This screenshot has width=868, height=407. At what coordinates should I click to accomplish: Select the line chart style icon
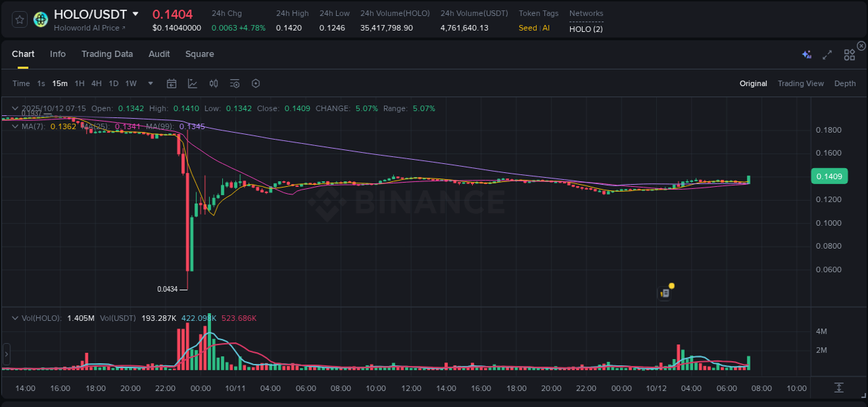click(192, 83)
